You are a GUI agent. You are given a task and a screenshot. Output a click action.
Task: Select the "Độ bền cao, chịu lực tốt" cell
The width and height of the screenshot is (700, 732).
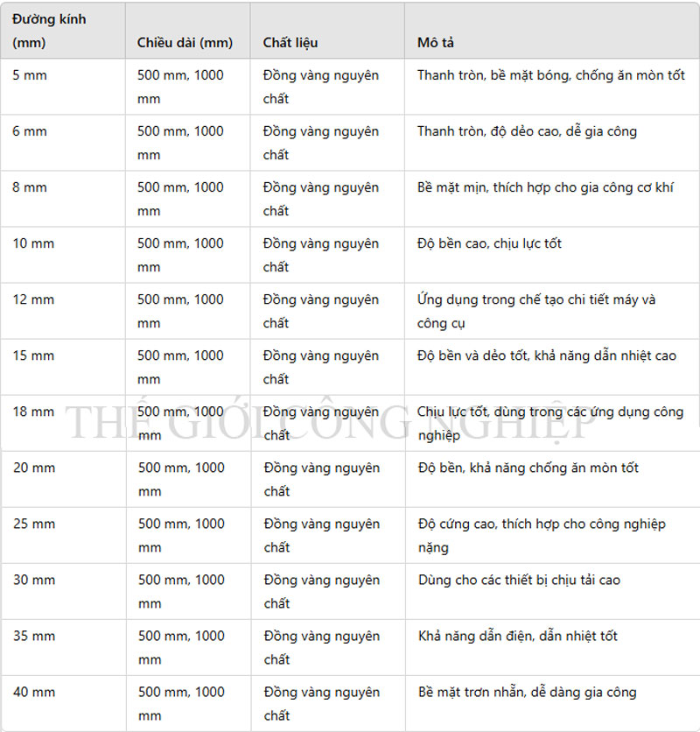pyautogui.click(x=489, y=243)
